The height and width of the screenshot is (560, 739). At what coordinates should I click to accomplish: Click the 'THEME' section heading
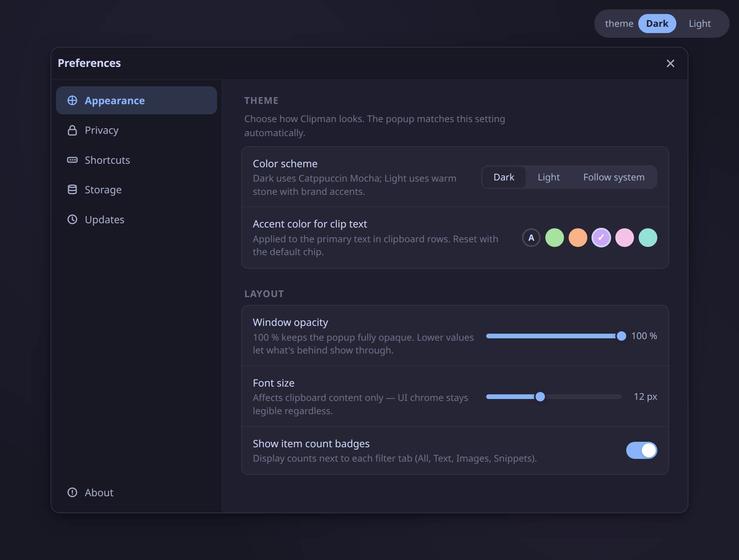(261, 101)
